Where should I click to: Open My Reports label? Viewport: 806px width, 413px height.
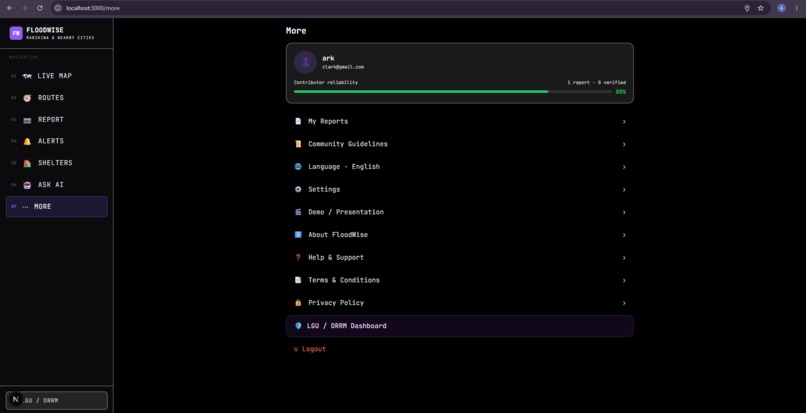328,121
